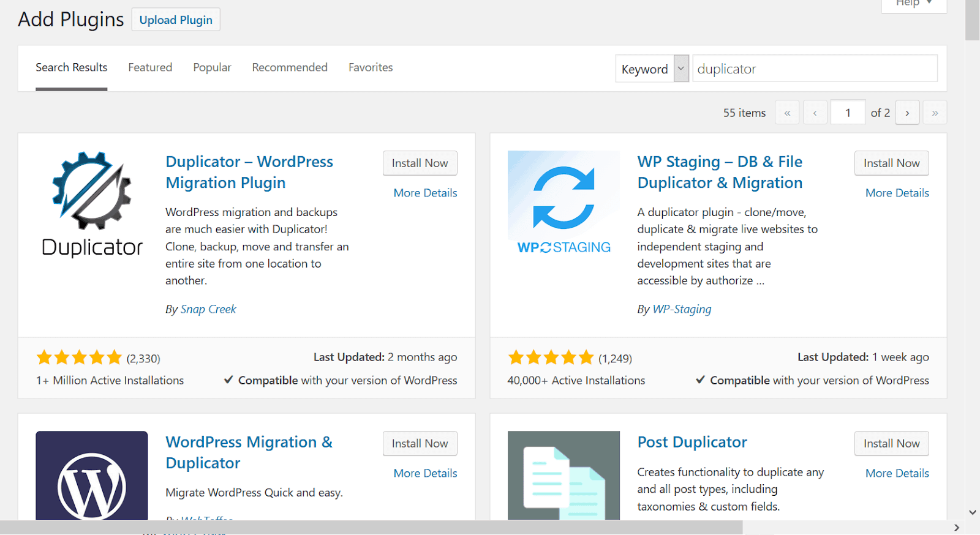
Task: Open More Details for Post Duplicator
Action: click(897, 473)
